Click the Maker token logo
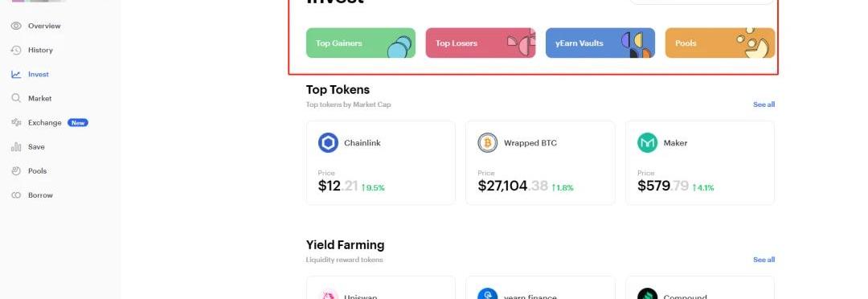The width and height of the screenshot is (868, 299). pos(647,143)
